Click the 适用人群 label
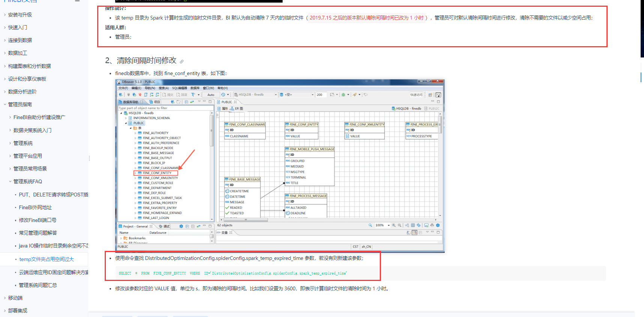This screenshot has height=317, width=644. (116, 27)
